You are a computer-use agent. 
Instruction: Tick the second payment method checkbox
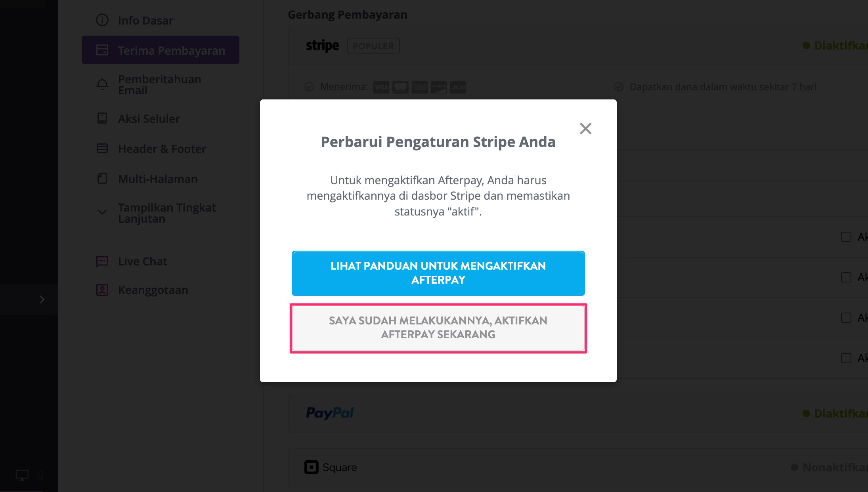[846, 277]
